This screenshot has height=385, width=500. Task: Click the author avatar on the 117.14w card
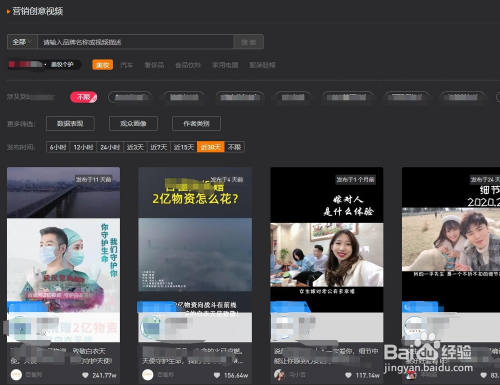(x=279, y=375)
